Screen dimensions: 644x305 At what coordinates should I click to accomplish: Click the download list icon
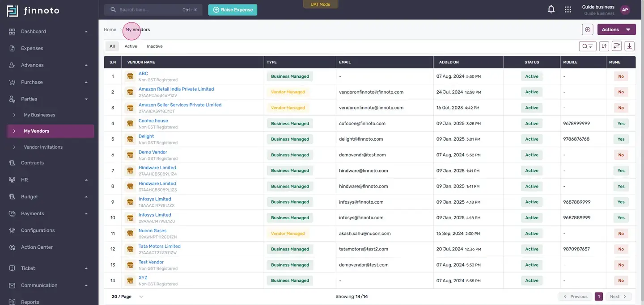point(630,46)
